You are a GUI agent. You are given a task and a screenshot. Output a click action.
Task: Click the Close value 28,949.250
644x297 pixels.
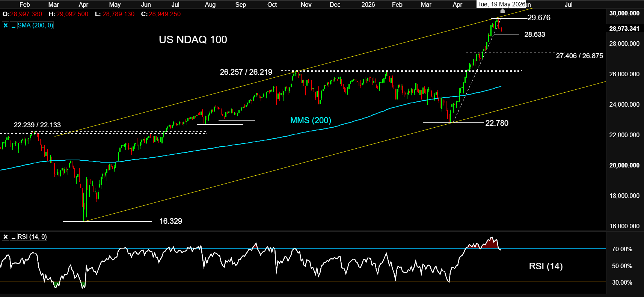[164, 14]
